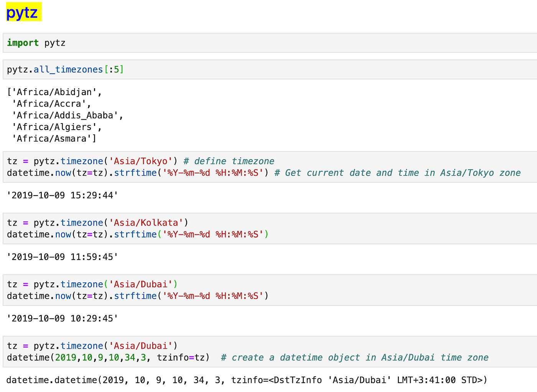Click the '# define timezone' comment

229,161
